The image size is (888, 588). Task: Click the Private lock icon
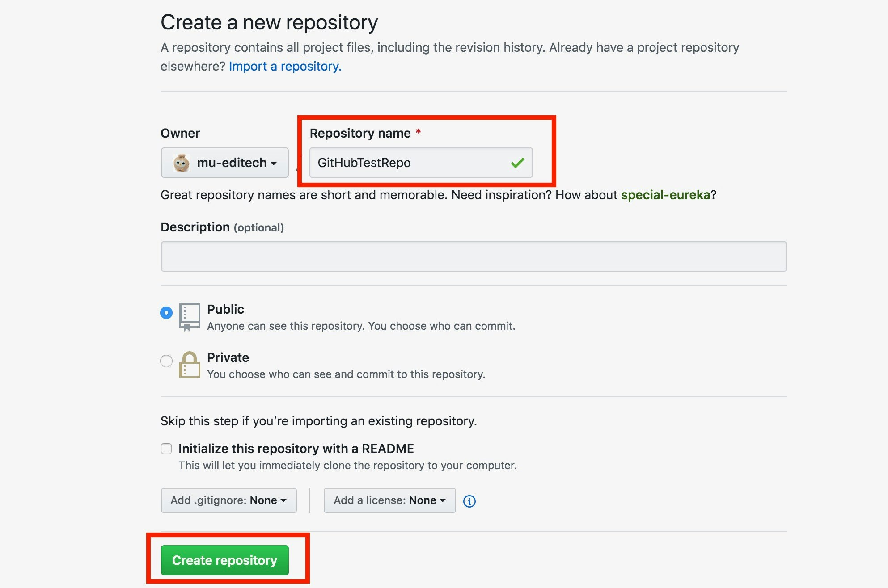tap(189, 365)
